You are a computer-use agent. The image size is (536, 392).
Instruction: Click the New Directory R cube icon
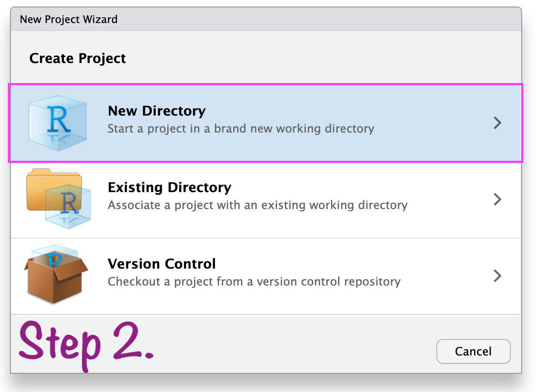tap(57, 123)
